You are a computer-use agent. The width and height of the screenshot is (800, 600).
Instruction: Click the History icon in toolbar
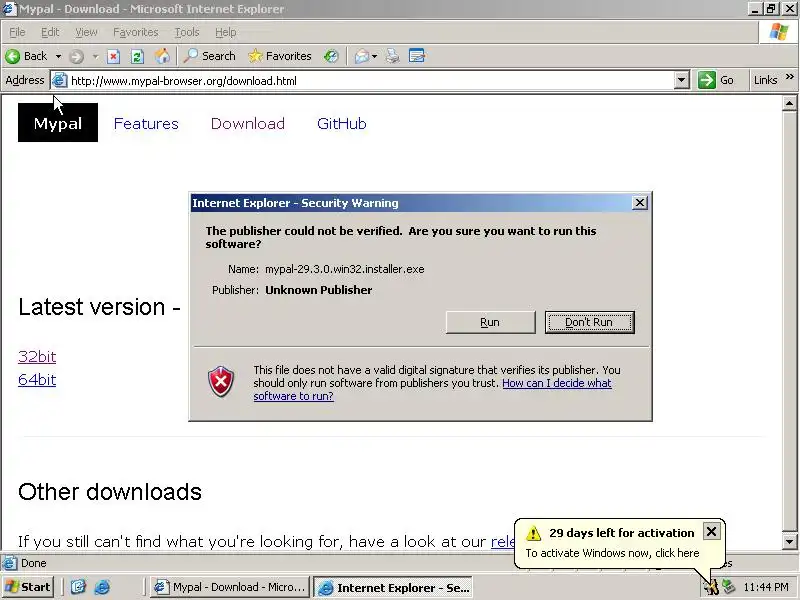(331, 56)
